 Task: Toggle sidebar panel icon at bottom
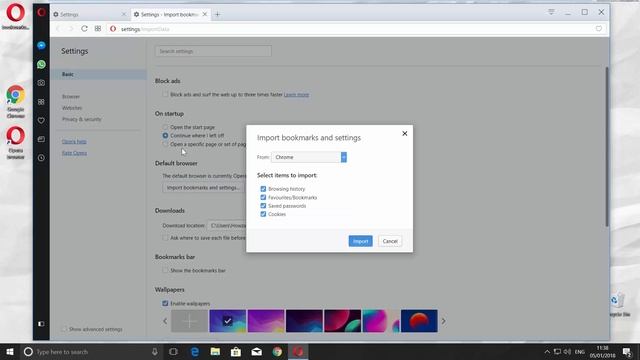tap(41, 324)
